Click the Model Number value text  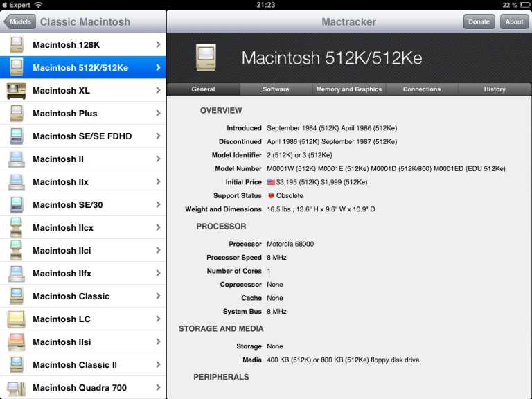(x=386, y=168)
